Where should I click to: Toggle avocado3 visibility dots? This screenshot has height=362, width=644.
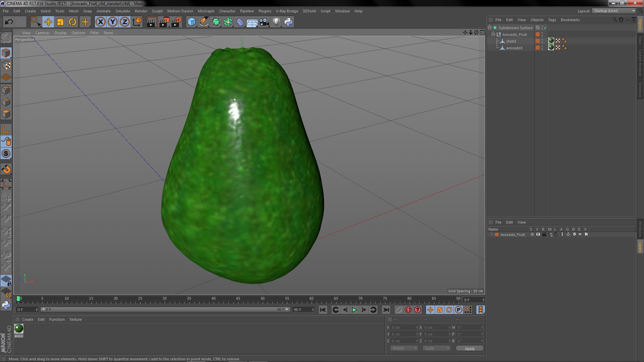(542, 48)
